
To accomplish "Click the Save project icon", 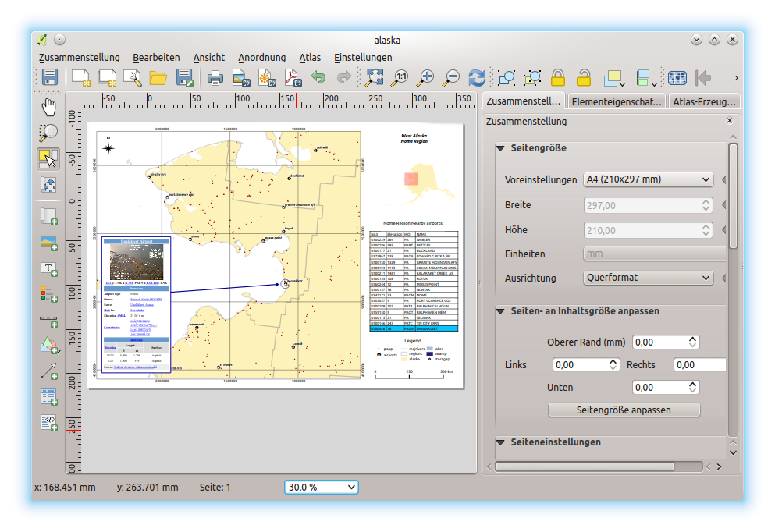I will pyautogui.click(x=50, y=77).
